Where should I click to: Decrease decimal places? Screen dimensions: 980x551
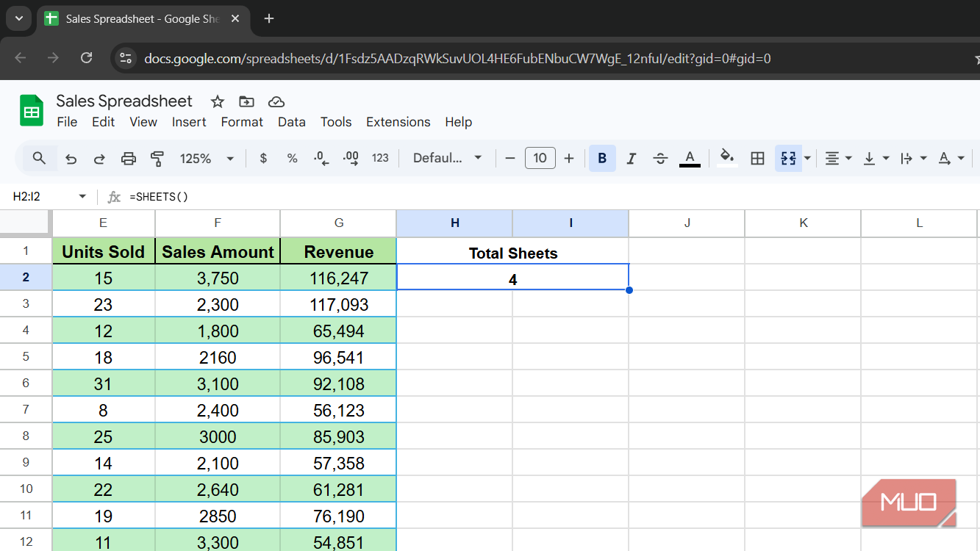321,158
